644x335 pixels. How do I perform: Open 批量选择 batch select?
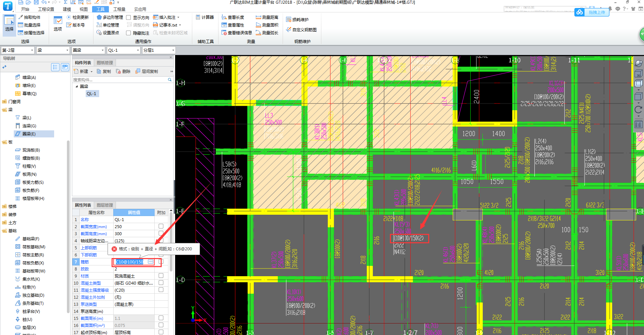click(29, 25)
